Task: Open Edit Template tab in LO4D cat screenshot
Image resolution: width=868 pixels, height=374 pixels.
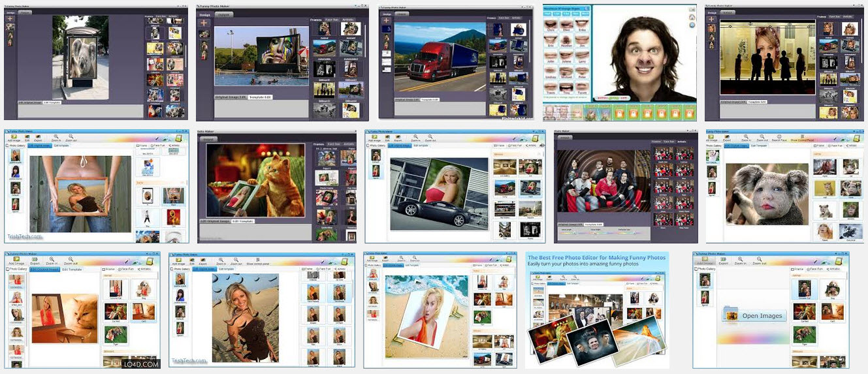Action: click(x=72, y=270)
